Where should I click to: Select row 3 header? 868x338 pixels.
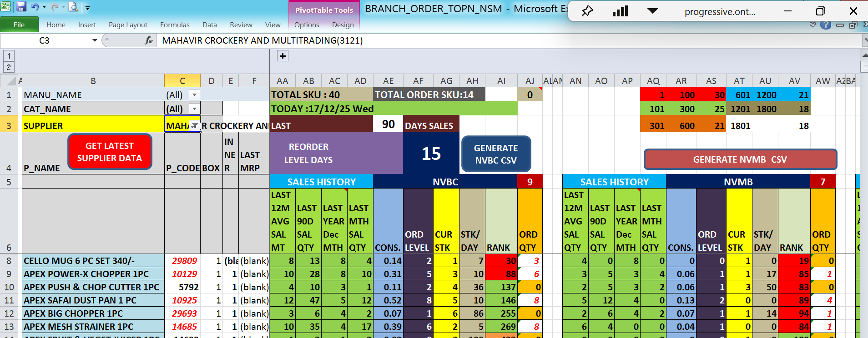click(x=9, y=126)
